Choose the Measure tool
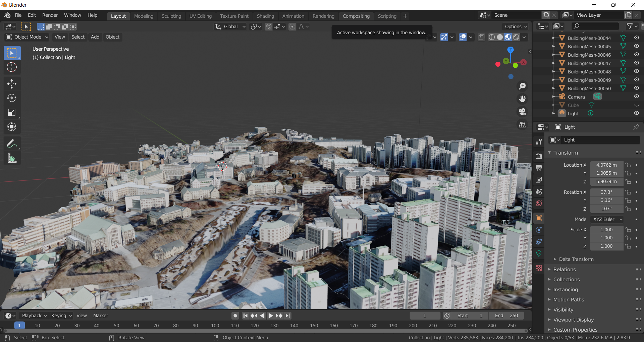The width and height of the screenshot is (644, 342). [12, 158]
